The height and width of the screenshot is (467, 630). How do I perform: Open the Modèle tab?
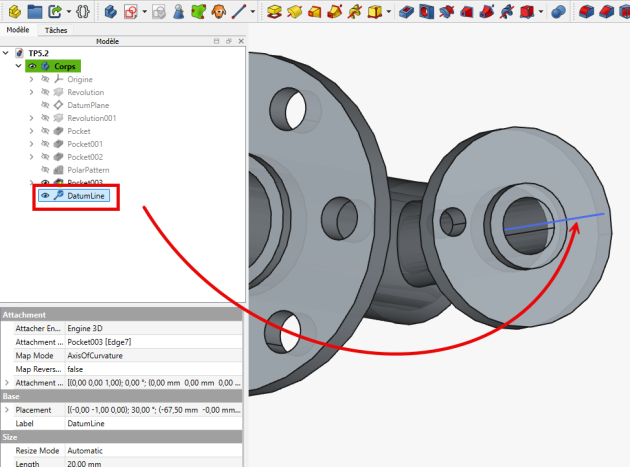[x=17, y=30]
